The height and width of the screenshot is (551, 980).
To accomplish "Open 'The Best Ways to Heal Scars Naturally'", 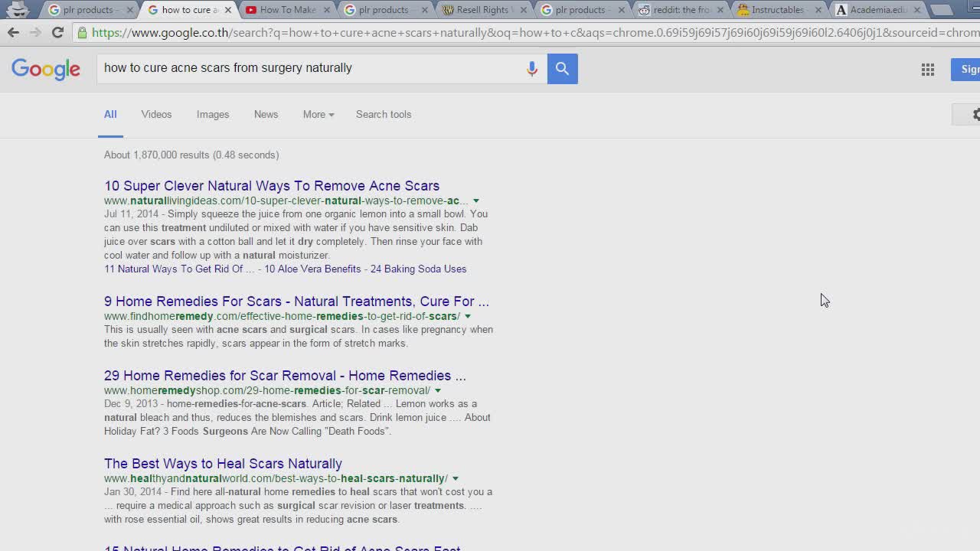I will click(x=223, y=464).
